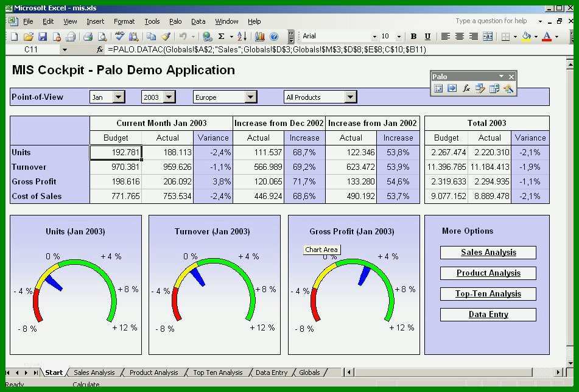This screenshot has height=392, width=579.
Task: Select the Units Budget cell 192.781
Action: coord(116,152)
